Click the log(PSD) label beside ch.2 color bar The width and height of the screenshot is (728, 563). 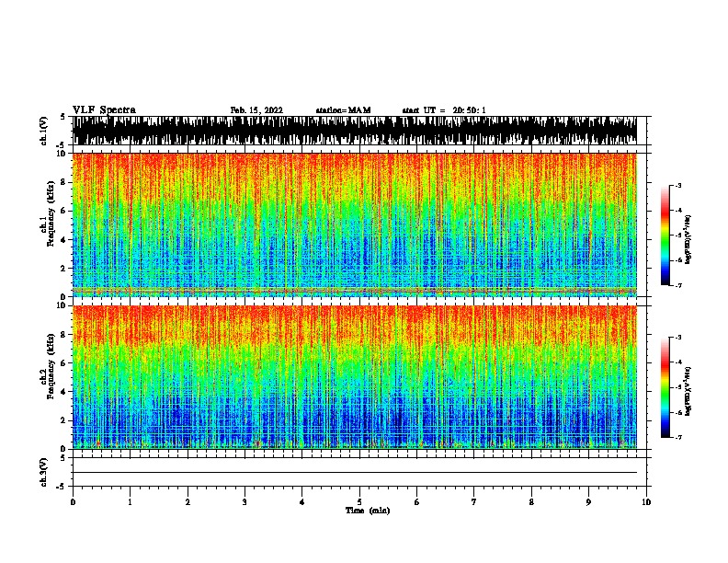tap(688, 391)
